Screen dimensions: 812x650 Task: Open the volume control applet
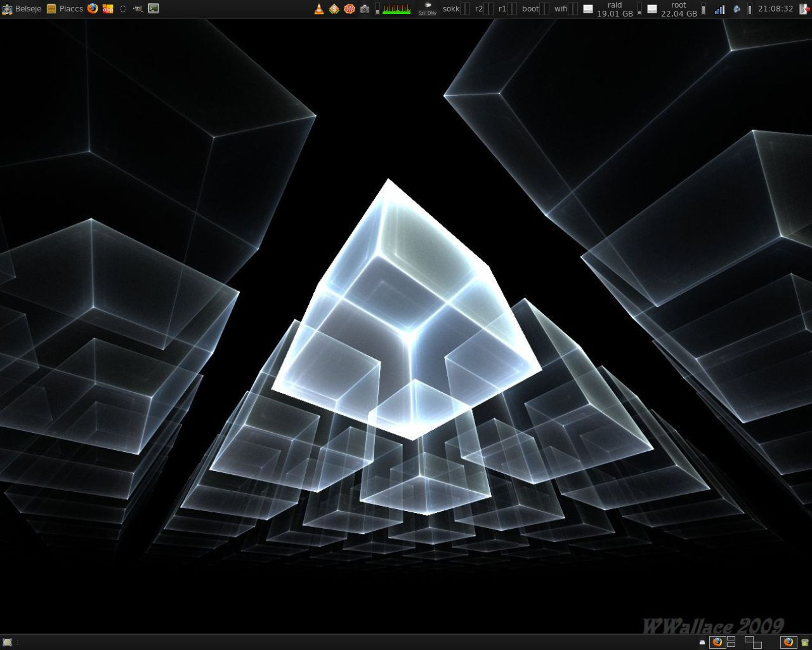coord(737,9)
